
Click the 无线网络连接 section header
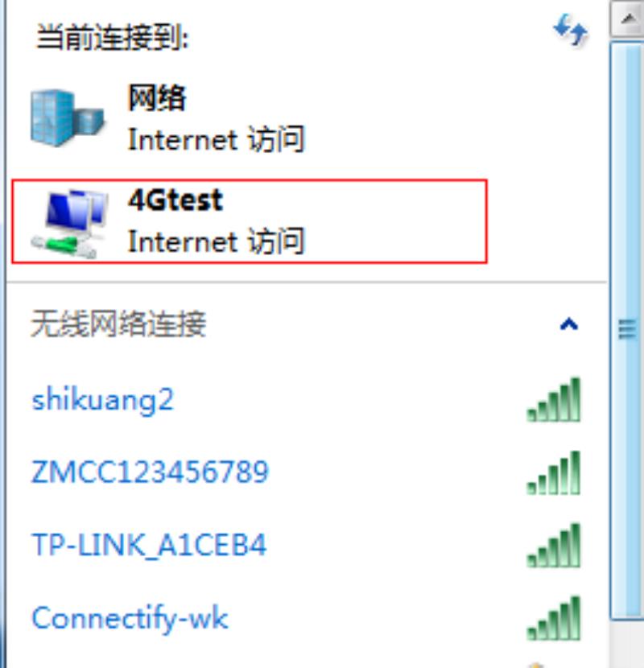pyautogui.click(x=118, y=324)
